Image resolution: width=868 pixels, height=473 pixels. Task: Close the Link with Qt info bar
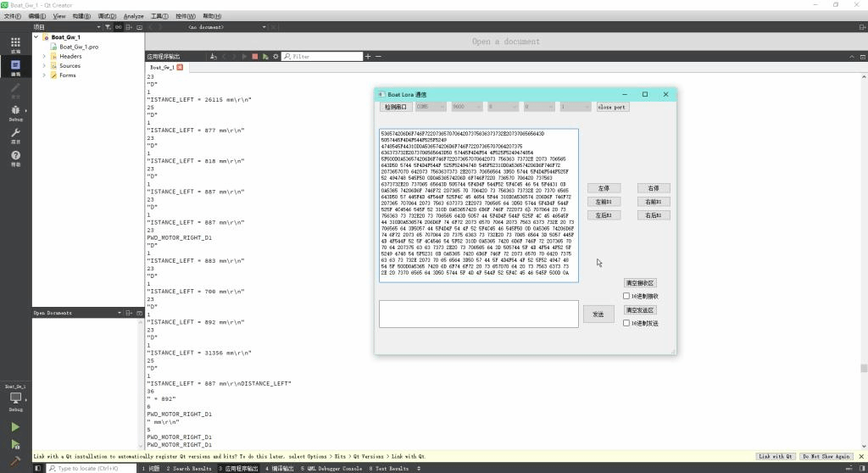pos(861,456)
